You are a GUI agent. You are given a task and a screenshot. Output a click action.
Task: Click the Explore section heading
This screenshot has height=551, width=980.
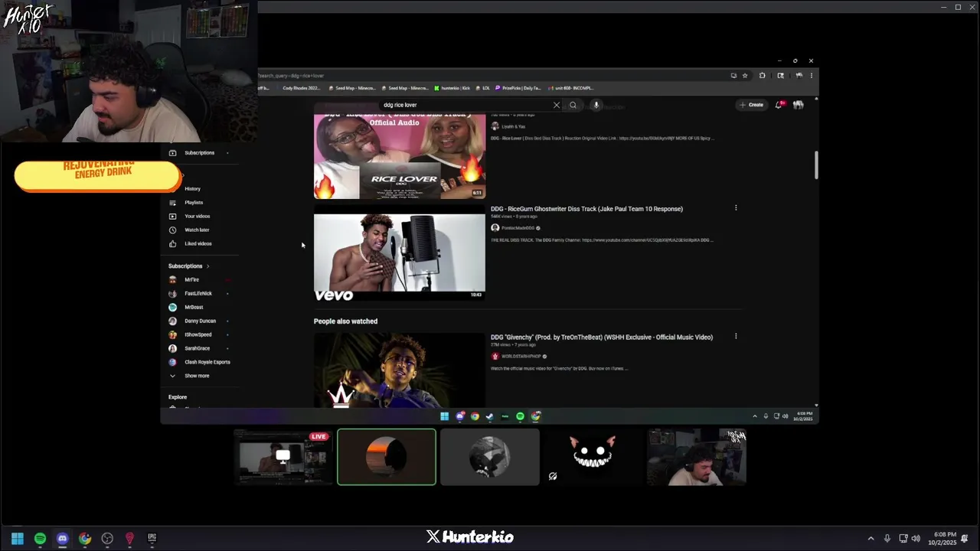178,397
